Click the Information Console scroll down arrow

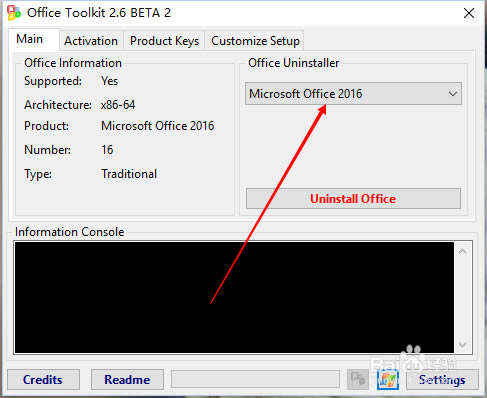tap(463, 344)
